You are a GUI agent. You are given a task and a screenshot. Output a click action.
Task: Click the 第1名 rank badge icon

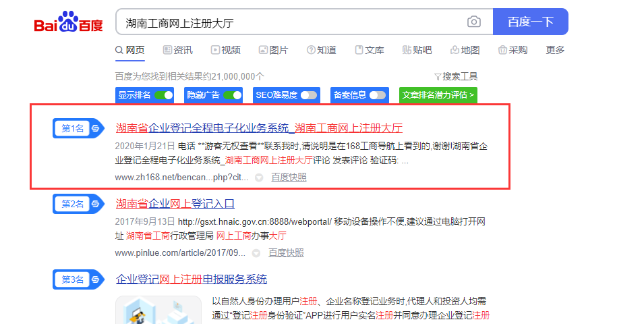(x=78, y=128)
